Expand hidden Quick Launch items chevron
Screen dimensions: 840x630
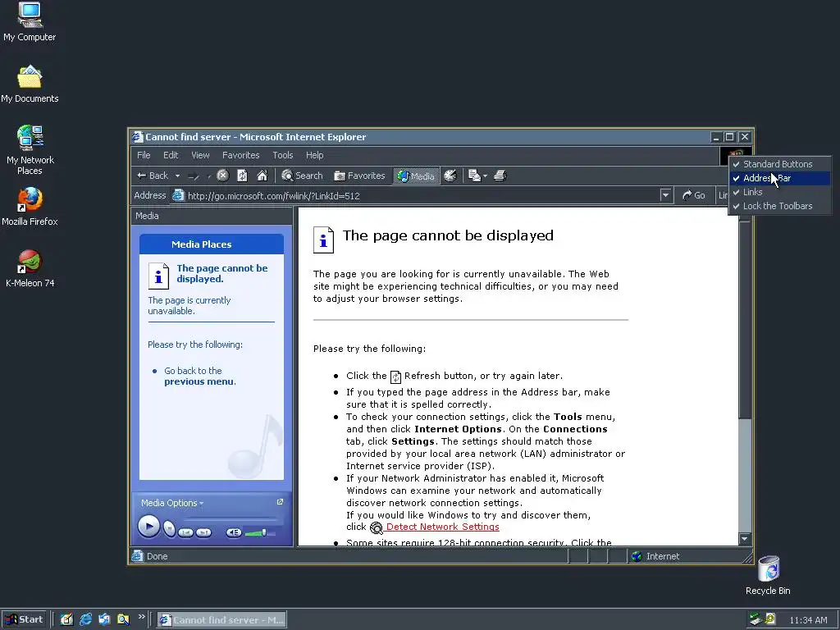tap(141, 617)
